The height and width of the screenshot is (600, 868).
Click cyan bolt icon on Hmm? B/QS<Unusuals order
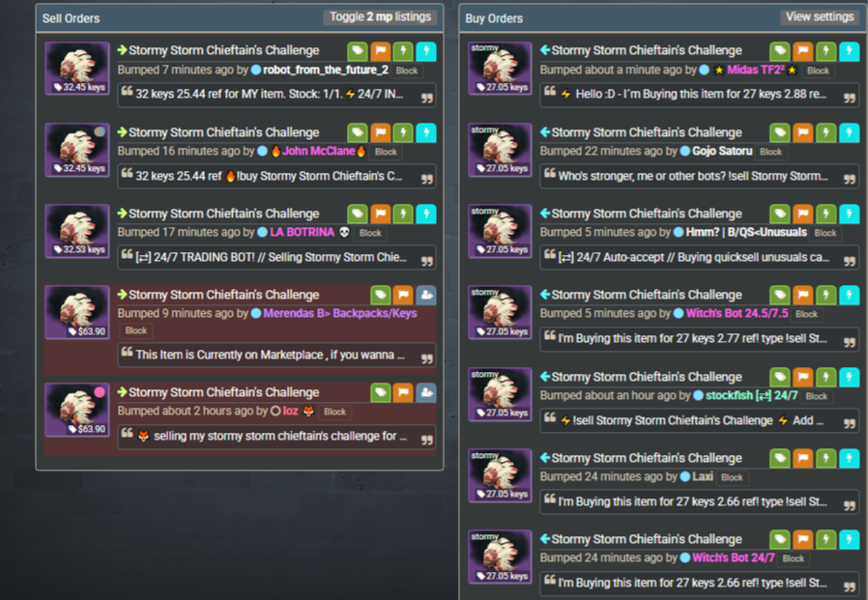849,214
